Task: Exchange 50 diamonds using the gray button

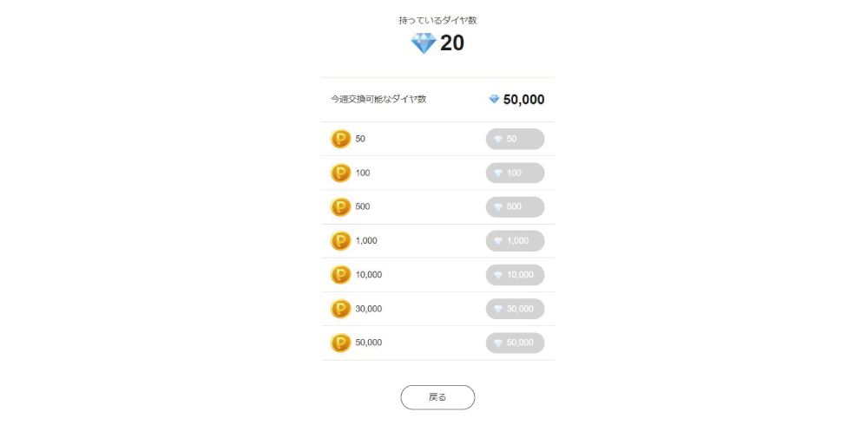Action: (x=515, y=139)
